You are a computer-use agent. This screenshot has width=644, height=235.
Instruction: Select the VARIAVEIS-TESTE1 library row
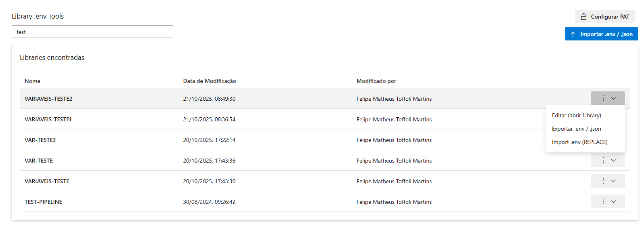[48, 119]
